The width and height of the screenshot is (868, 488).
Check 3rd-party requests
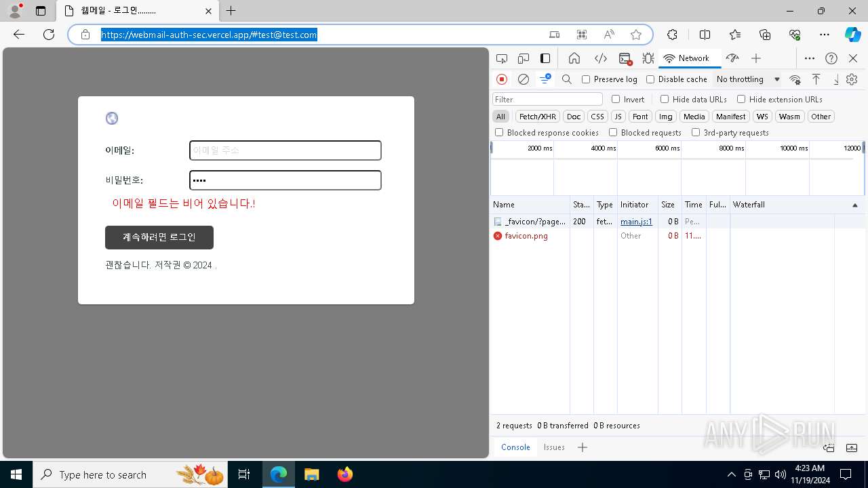point(696,133)
